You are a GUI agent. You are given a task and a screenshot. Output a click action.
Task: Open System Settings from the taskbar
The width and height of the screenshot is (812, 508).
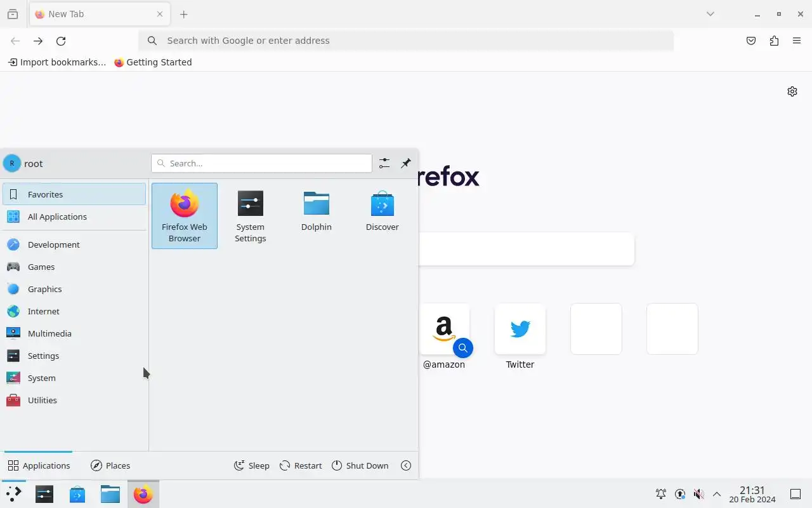coord(44,494)
